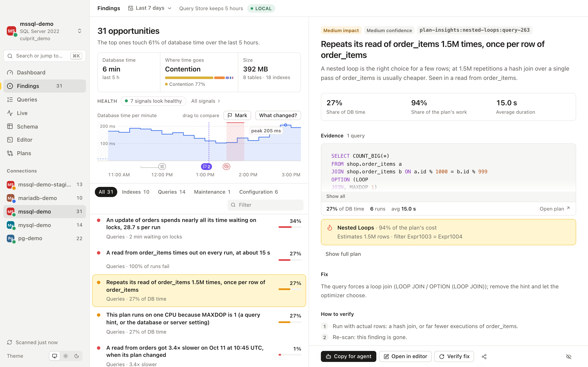588x367 pixels.
Task: Expand the query with Show all
Action: [x=335, y=196]
